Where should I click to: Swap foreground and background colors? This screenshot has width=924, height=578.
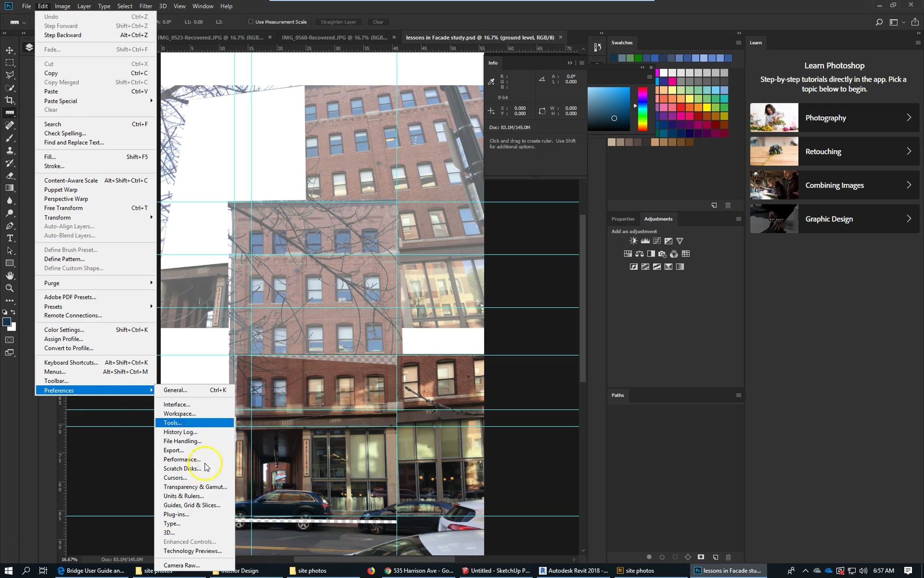[13, 312]
